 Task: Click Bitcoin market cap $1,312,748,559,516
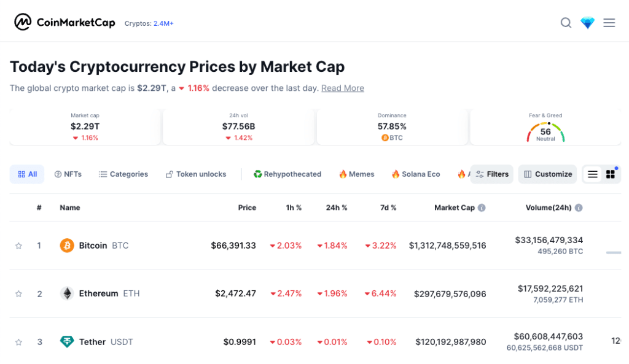point(447,246)
